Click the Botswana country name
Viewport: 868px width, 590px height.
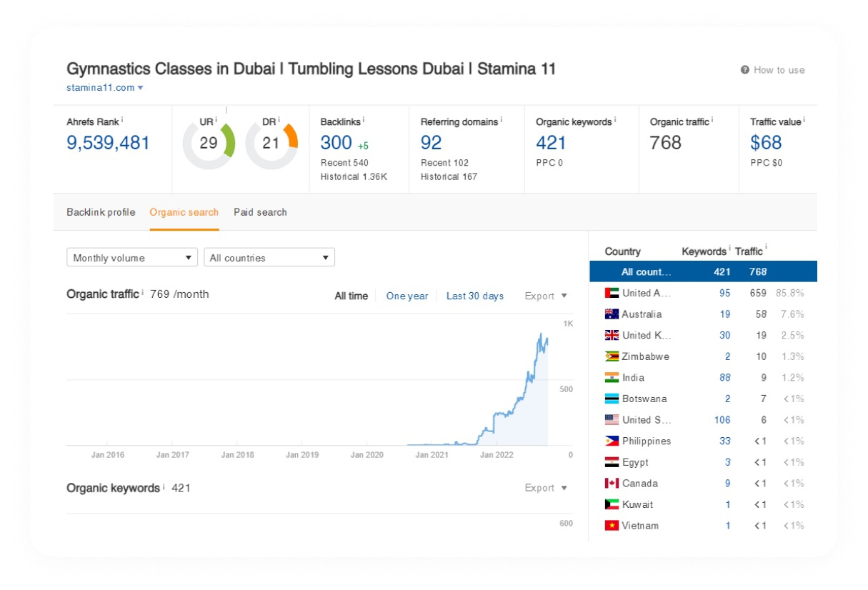[x=644, y=399]
